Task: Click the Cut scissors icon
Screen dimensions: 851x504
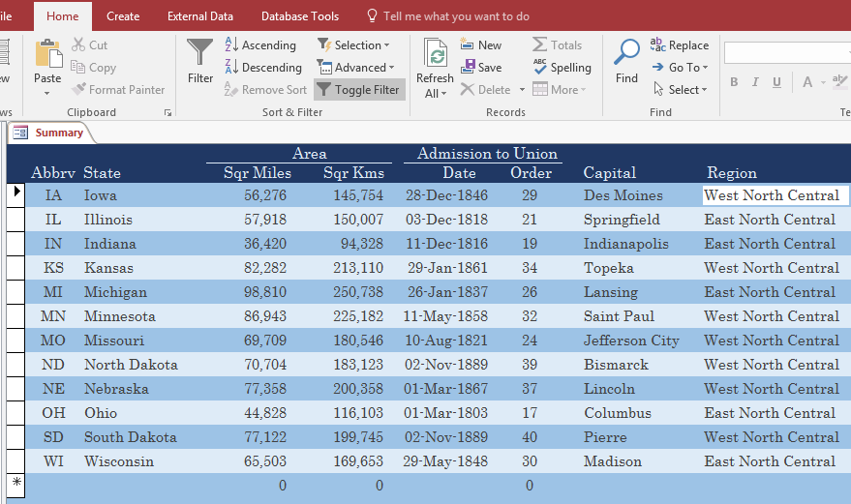Action: point(78,44)
